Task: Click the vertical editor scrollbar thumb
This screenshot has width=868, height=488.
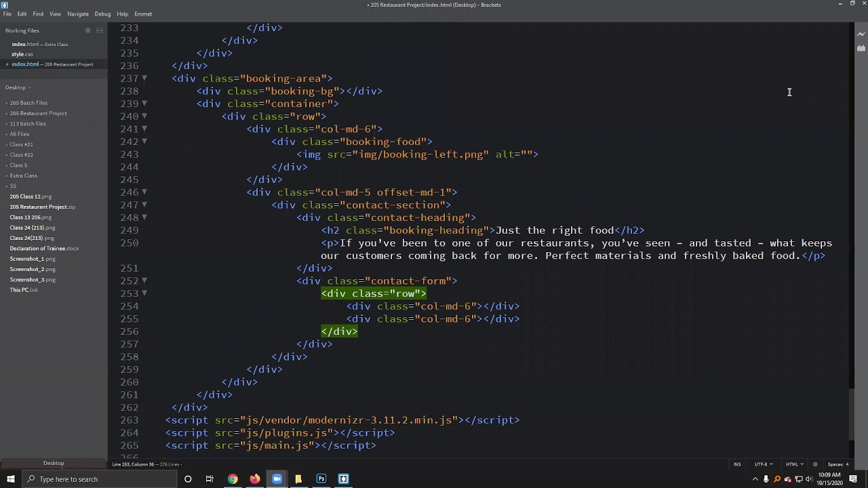Action: (851, 415)
